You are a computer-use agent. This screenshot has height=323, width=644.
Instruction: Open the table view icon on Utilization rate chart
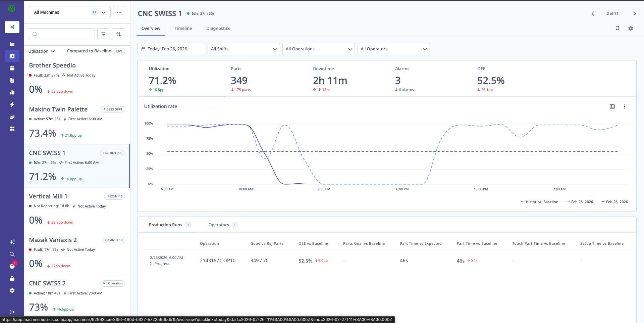pos(612,106)
